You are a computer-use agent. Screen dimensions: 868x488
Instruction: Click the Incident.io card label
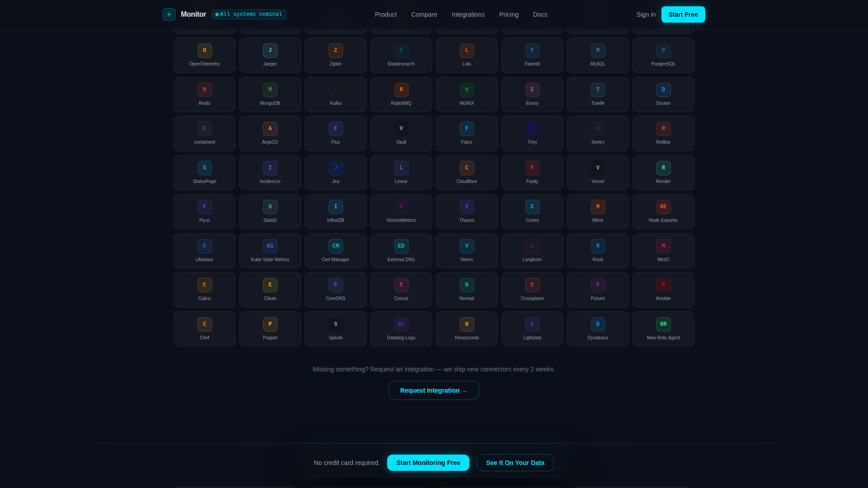(x=270, y=182)
